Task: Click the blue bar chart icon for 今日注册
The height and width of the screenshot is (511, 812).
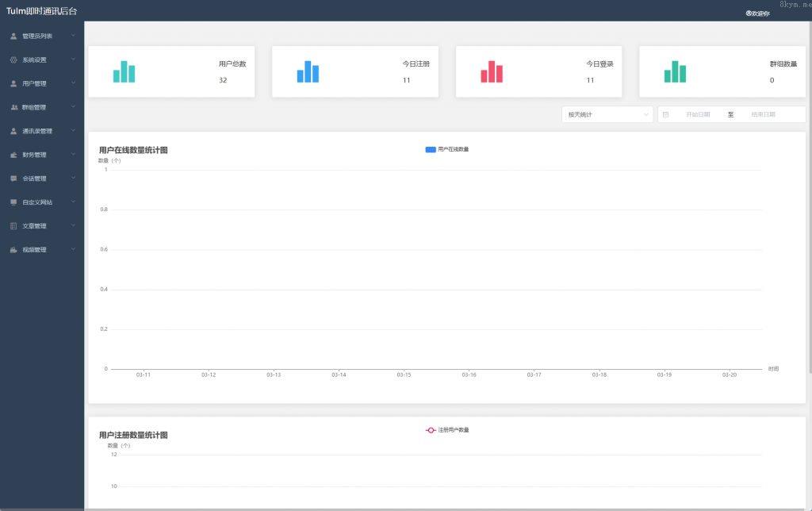Action: coord(308,71)
